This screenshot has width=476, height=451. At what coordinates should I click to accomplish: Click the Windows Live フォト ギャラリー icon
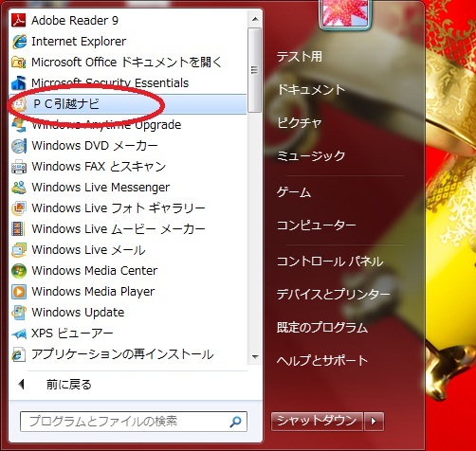click(x=19, y=208)
